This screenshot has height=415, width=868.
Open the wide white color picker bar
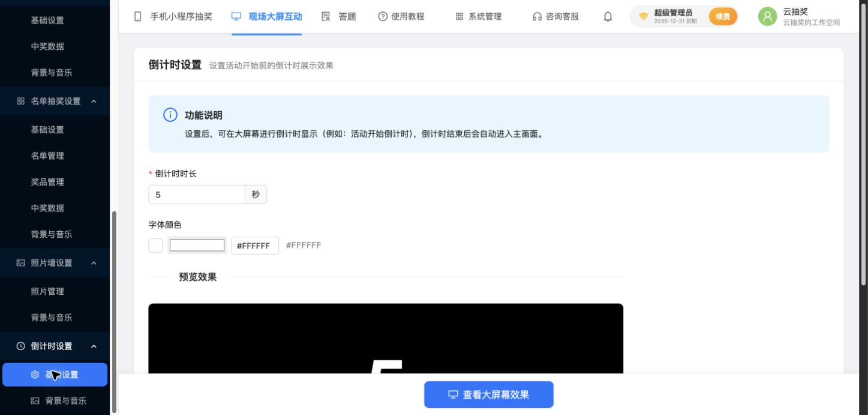[x=197, y=246]
